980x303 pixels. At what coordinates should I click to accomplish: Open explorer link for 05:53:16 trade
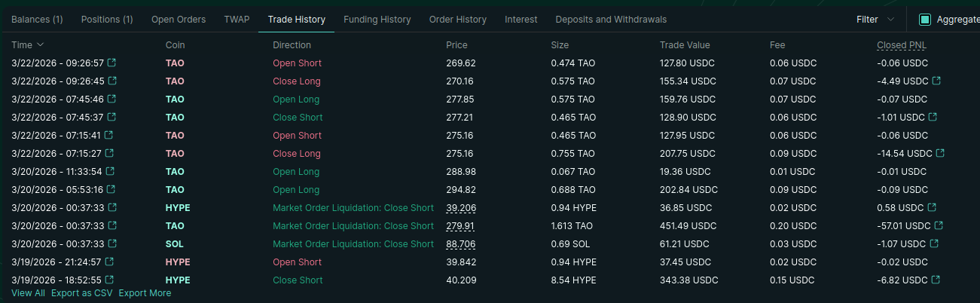pos(111,189)
